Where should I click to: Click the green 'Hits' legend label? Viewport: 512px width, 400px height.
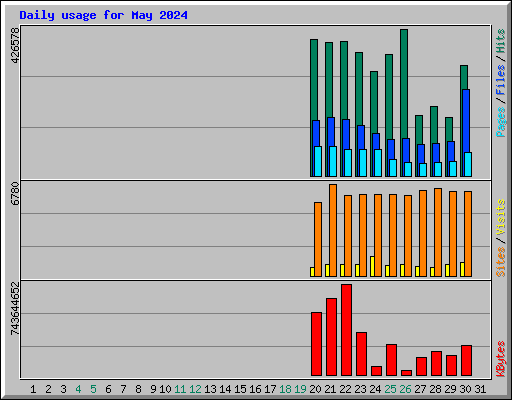point(501,41)
